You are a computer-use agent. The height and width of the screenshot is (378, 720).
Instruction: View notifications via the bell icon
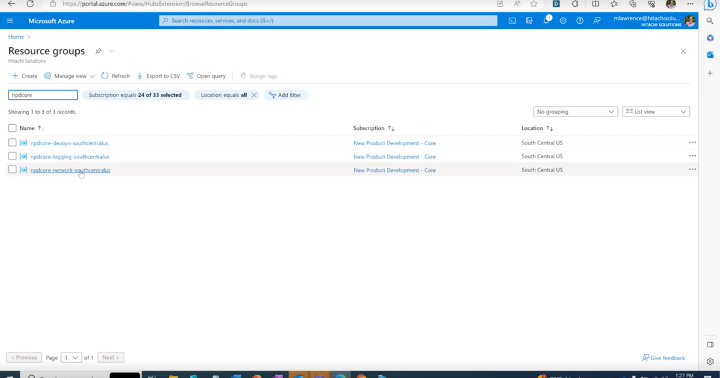[546, 21]
